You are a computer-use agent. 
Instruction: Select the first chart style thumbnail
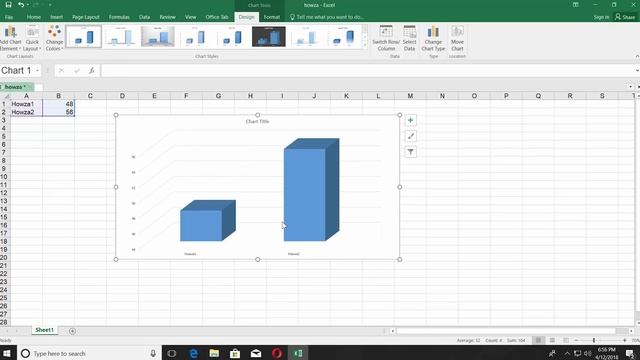pyautogui.click(x=84, y=36)
